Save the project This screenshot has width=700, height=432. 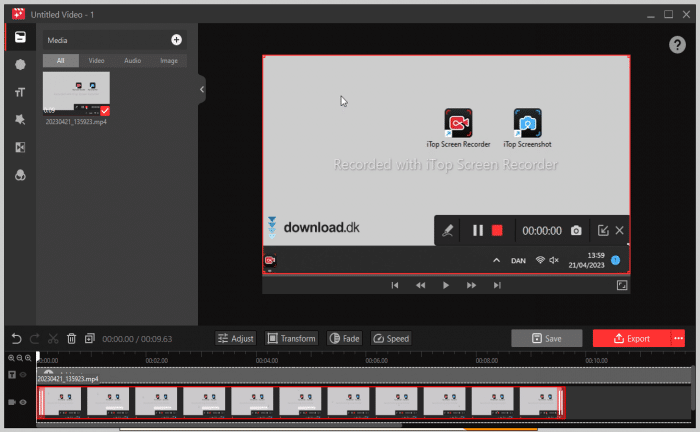coord(547,338)
